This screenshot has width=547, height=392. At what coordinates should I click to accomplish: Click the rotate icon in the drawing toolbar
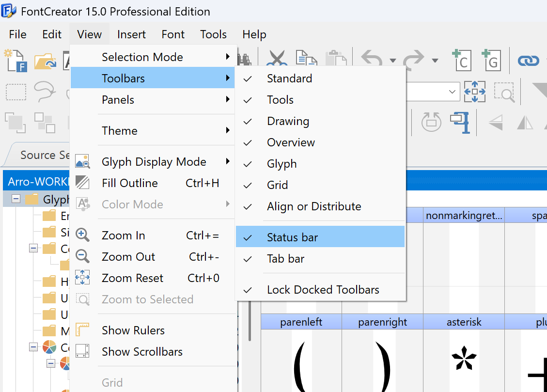pyautogui.click(x=431, y=122)
